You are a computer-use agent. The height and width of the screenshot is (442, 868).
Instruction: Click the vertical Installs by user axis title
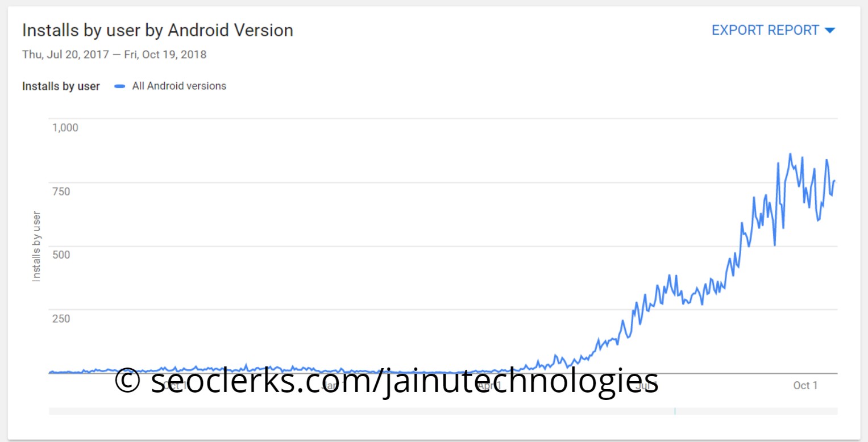36,246
